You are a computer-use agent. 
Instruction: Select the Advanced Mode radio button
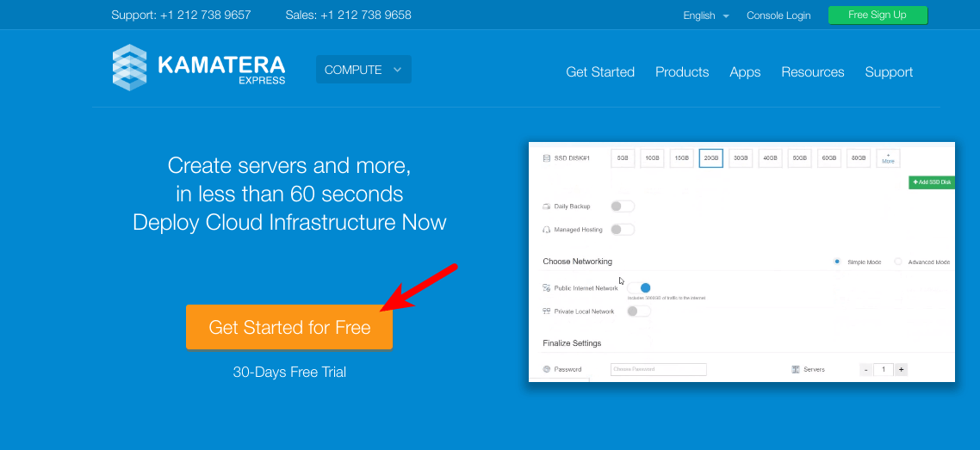pyautogui.click(x=898, y=262)
